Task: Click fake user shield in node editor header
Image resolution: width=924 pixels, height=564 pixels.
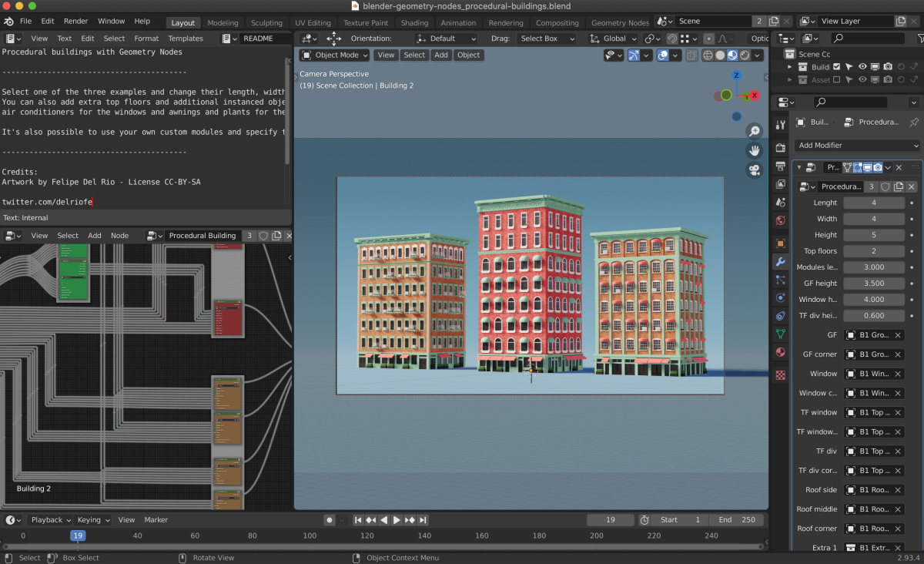Action: (263, 236)
